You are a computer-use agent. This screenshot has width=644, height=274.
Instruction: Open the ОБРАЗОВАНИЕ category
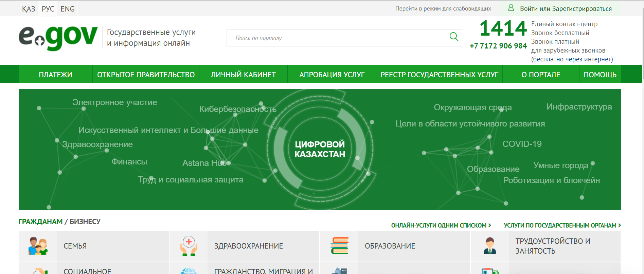point(395,246)
